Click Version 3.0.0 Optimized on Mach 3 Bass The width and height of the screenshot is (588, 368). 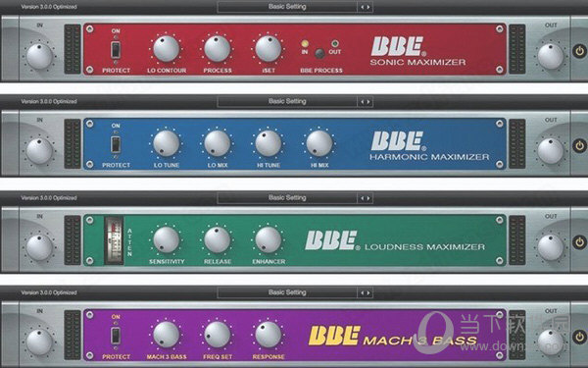pyautogui.click(x=49, y=292)
